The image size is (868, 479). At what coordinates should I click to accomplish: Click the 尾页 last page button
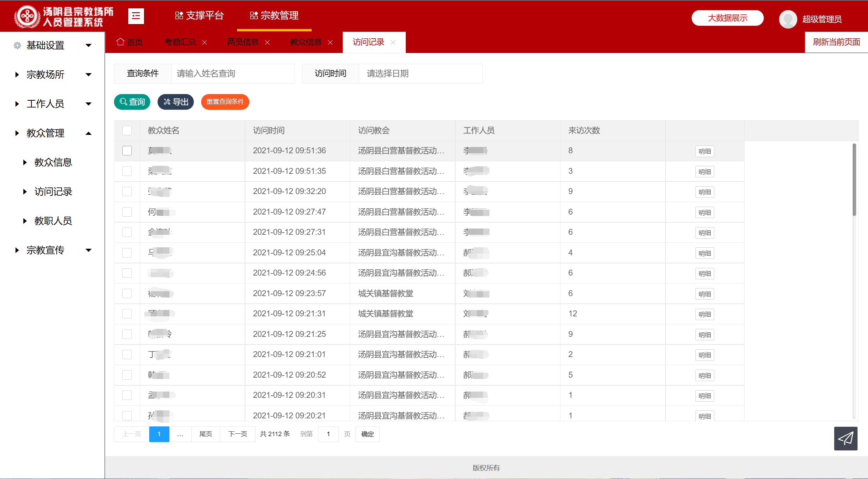pos(206,434)
